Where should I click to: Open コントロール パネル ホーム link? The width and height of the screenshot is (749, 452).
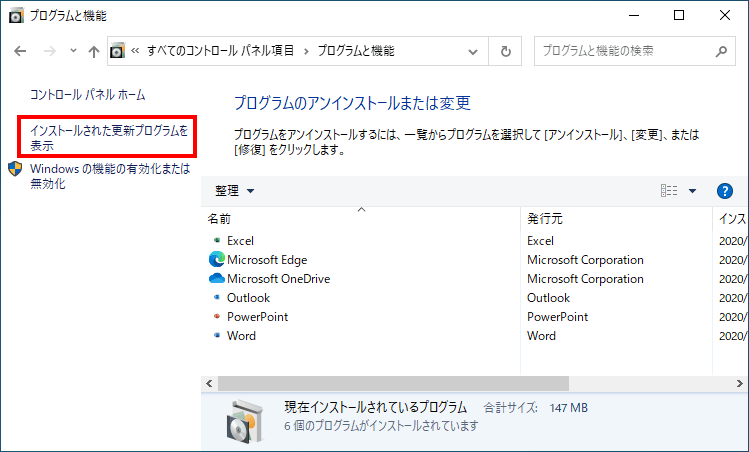coord(88,95)
